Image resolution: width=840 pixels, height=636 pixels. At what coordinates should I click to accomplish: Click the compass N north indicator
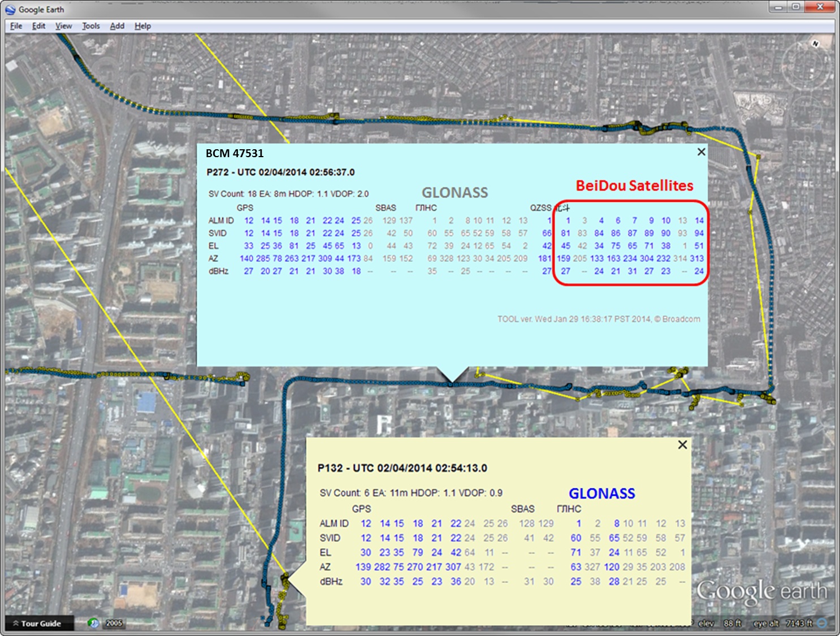point(816,44)
